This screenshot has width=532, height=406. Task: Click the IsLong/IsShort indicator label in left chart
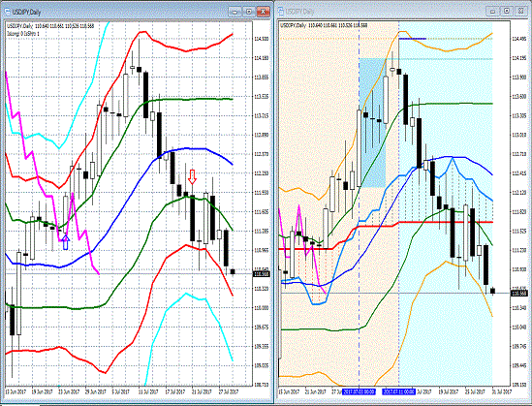23,34
